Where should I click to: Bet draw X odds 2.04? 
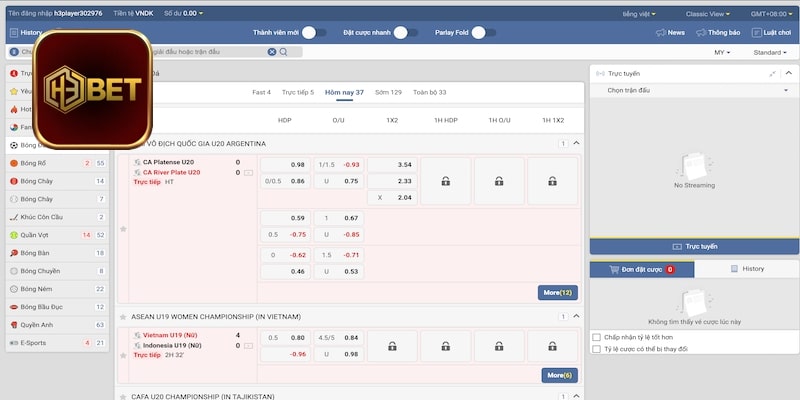(x=392, y=197)
